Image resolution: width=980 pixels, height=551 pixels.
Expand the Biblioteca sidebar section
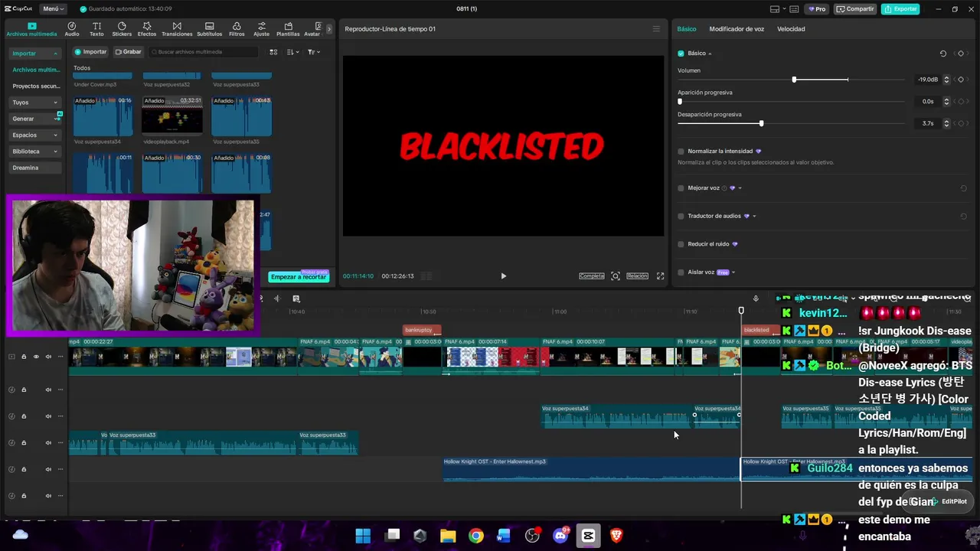(x=55, y=152)
